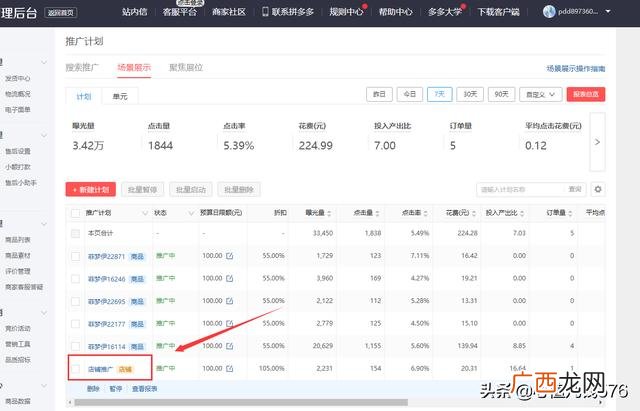Open table column settings gear icon
This screenshot has height=411, width=640.
pyautogui.click(x=598, y=189)
